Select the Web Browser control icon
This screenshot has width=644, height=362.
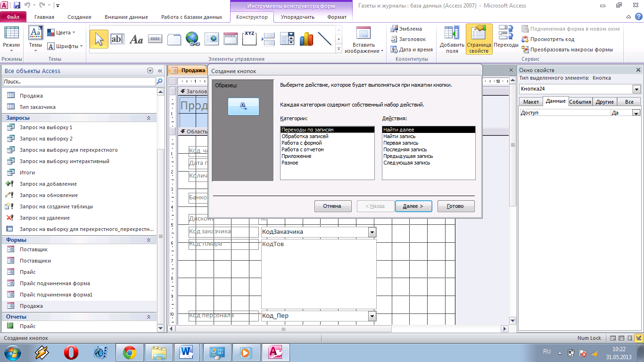click(x=212, y=39)
